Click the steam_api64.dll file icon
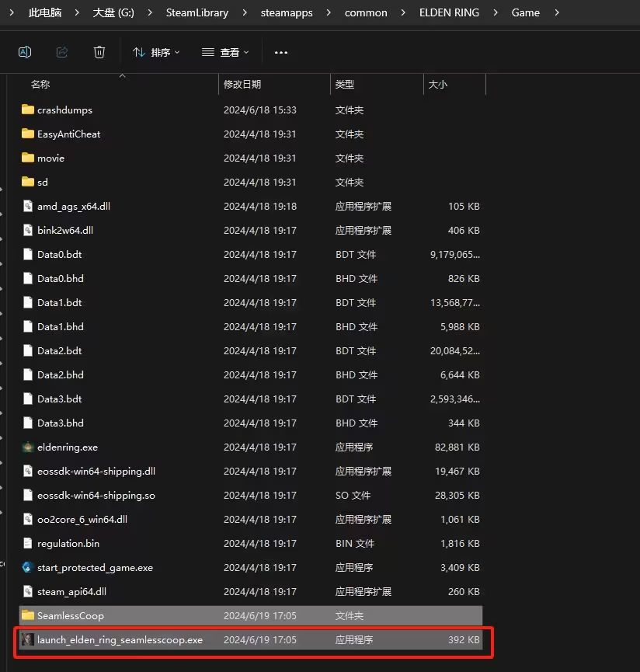640x672 pixels. (28, 591)
